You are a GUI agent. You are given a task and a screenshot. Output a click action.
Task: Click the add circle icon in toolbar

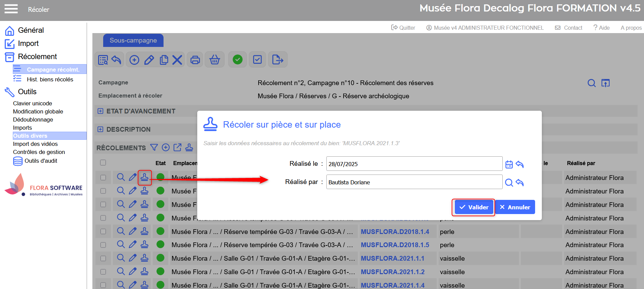point(134,60)
